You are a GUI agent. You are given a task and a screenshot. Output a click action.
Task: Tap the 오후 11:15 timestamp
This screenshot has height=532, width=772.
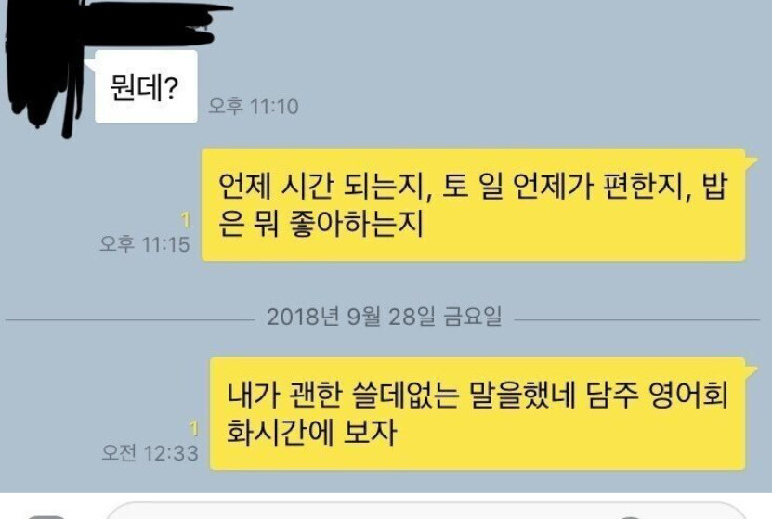[x=145, y=244]
